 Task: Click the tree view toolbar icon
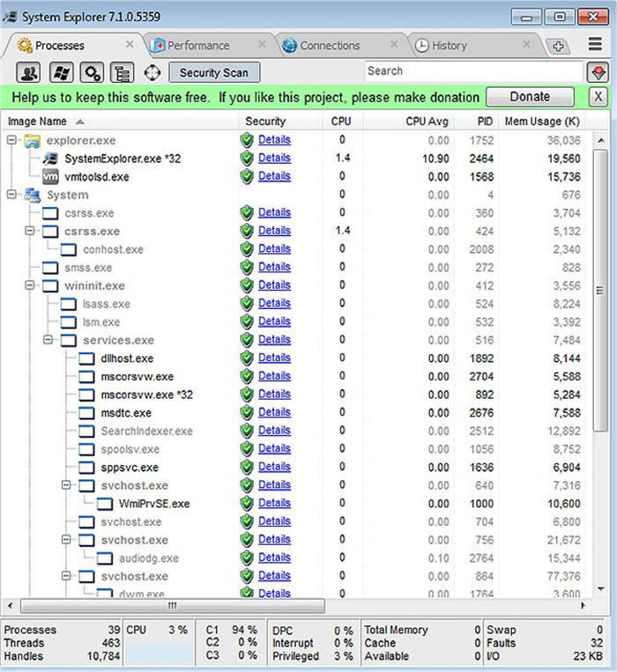coord(123,72)
